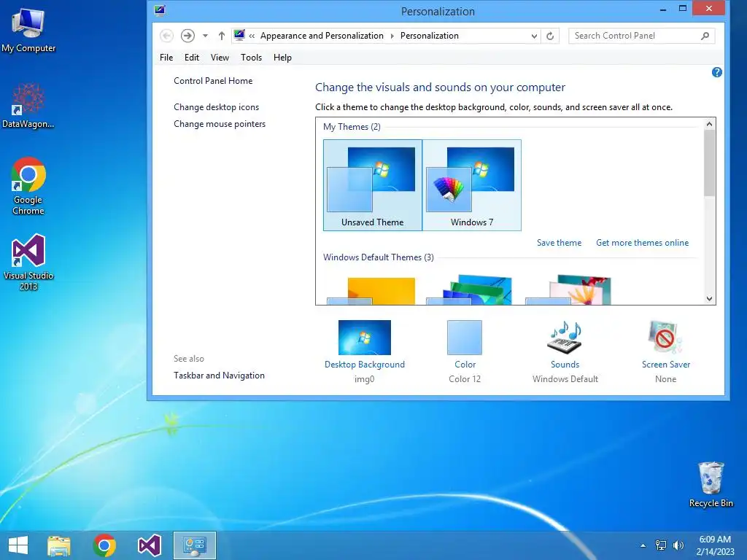Click the Appearance and Personalization breadcrumb
Viewport: 747px width, 560px height.
tap(322, 36)
